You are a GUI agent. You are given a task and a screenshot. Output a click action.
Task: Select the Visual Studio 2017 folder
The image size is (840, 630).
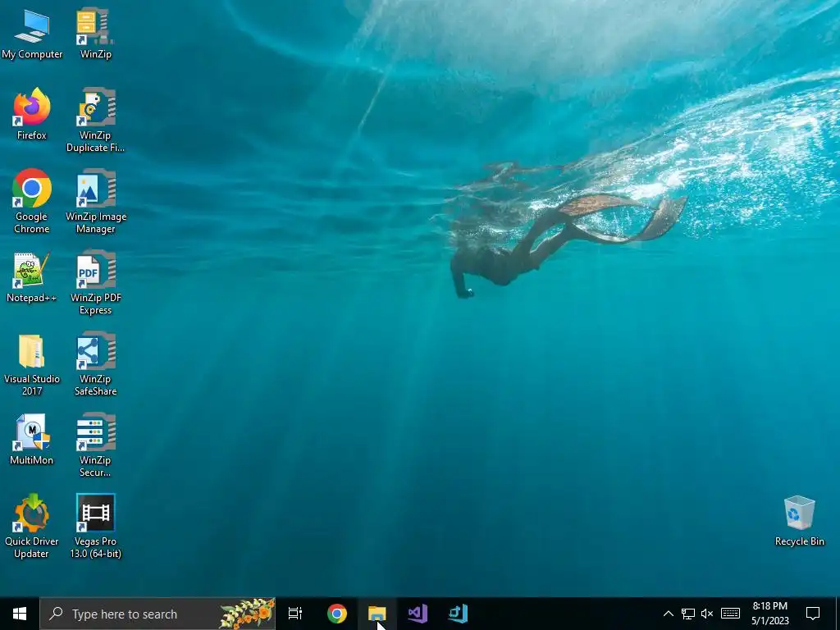32,364
